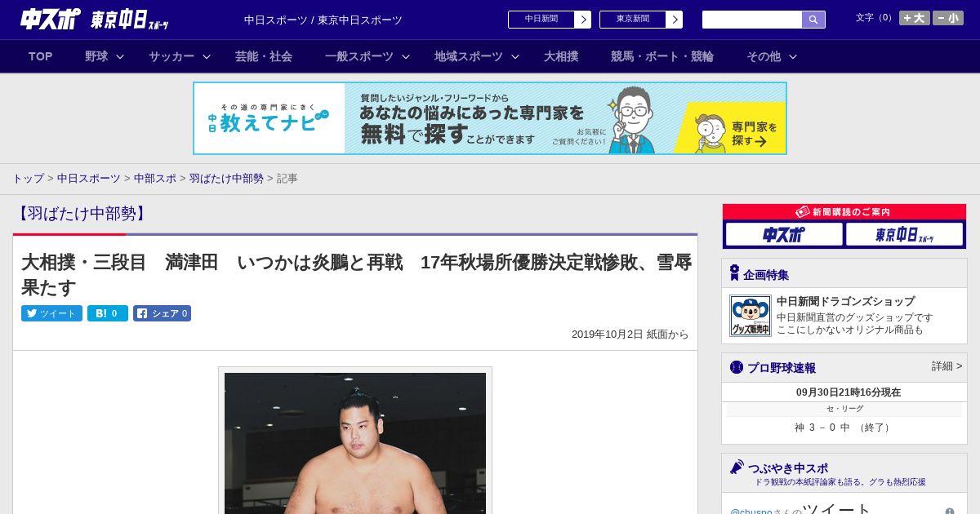Focus the header search input field

(752, 20)
